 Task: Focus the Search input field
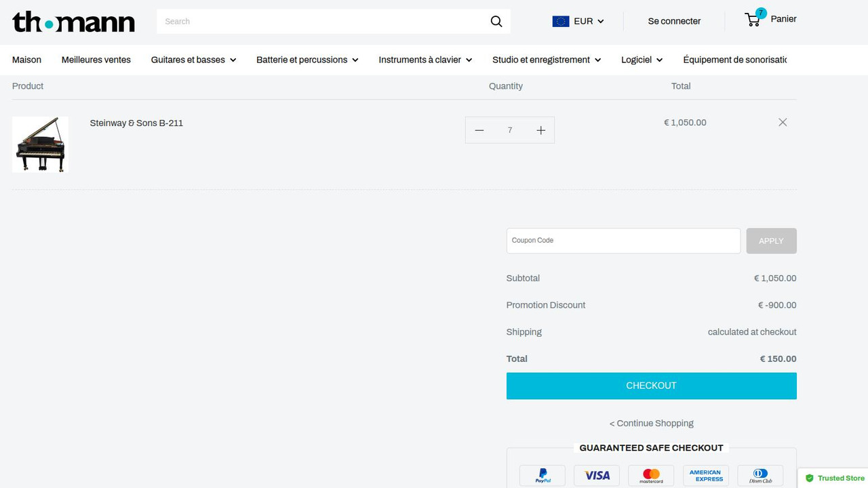323,22
